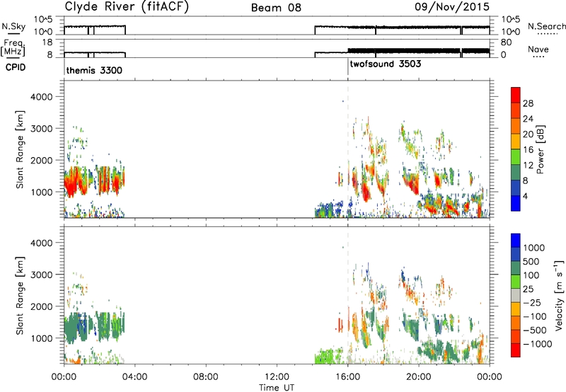The image size is (566, 392).
Task: Click the '12:00' time tick label
Action: [x=277, y=377]
